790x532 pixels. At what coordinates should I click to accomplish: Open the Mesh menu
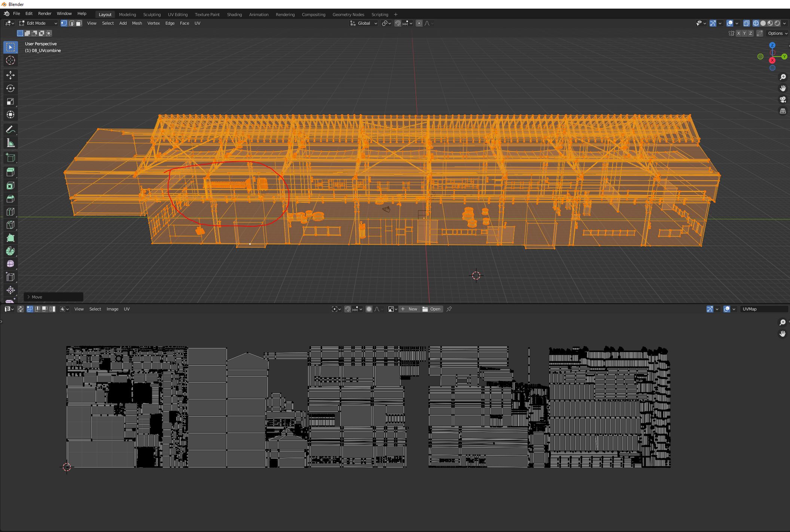(x=137, y=23)
